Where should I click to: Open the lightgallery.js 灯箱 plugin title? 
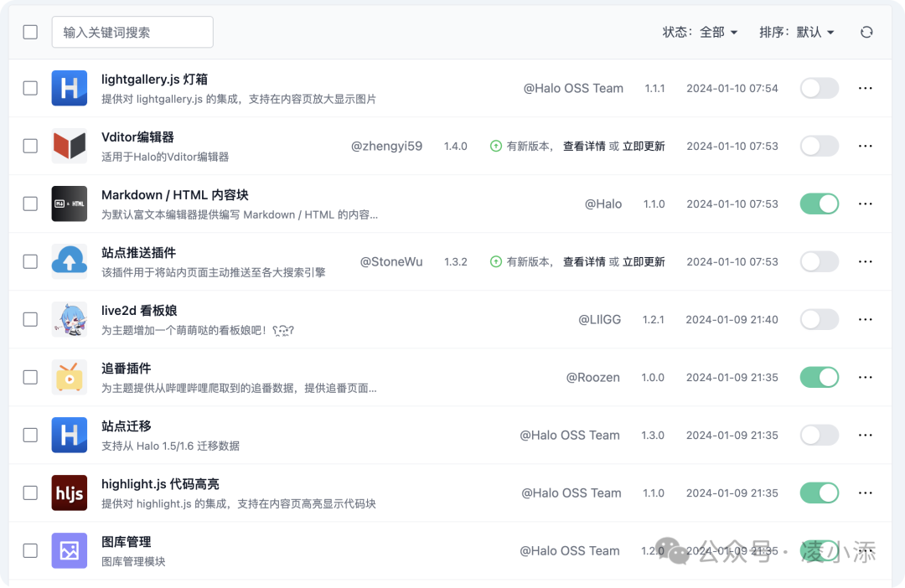pos(155,79)
